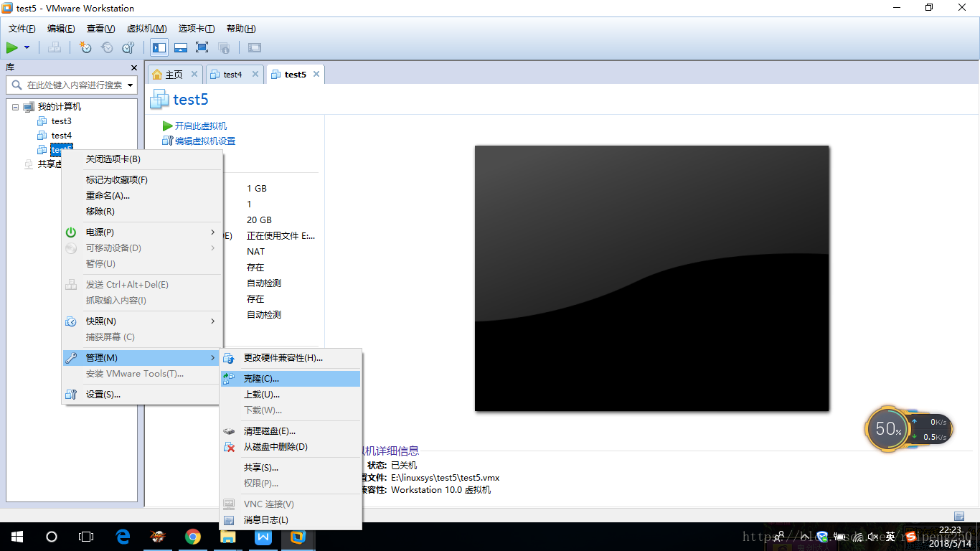Choose 清理磁盘(E)... in submenu

[290, 431]
